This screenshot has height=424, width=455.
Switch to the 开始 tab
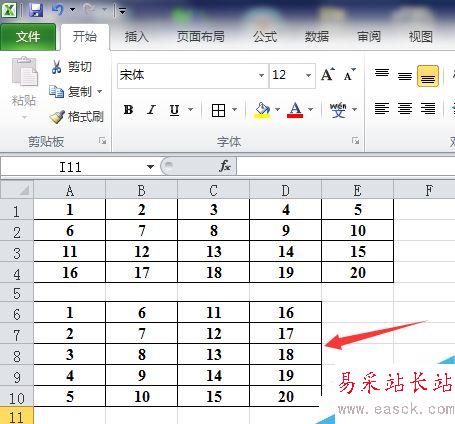tap(85, 37)
